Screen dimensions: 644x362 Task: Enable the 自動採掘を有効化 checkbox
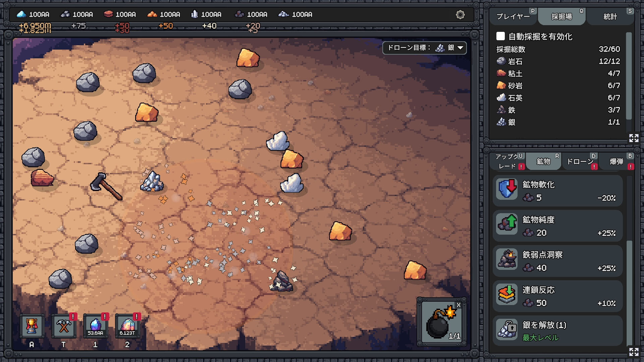pos(500,36)
